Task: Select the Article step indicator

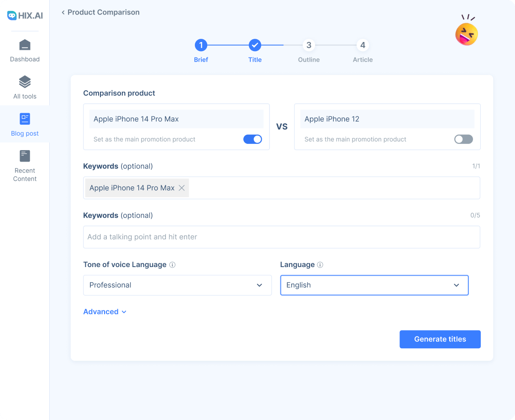Action: pyautogui.click(x=363, y=45)
